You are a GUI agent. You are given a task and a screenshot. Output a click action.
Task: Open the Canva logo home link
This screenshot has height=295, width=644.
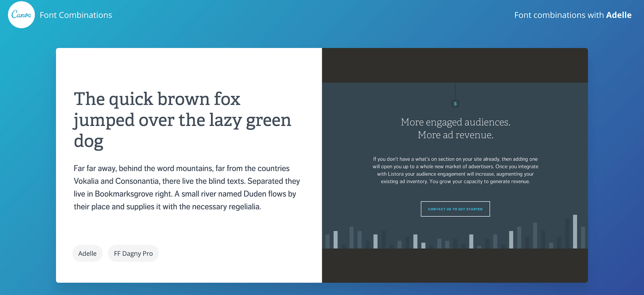click(x=21, y=15)
